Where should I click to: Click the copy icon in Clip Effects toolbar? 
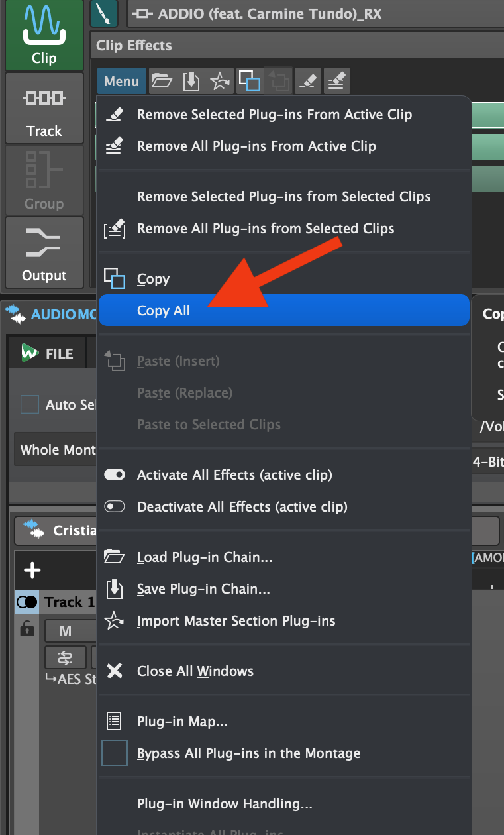tap(250, 82)
